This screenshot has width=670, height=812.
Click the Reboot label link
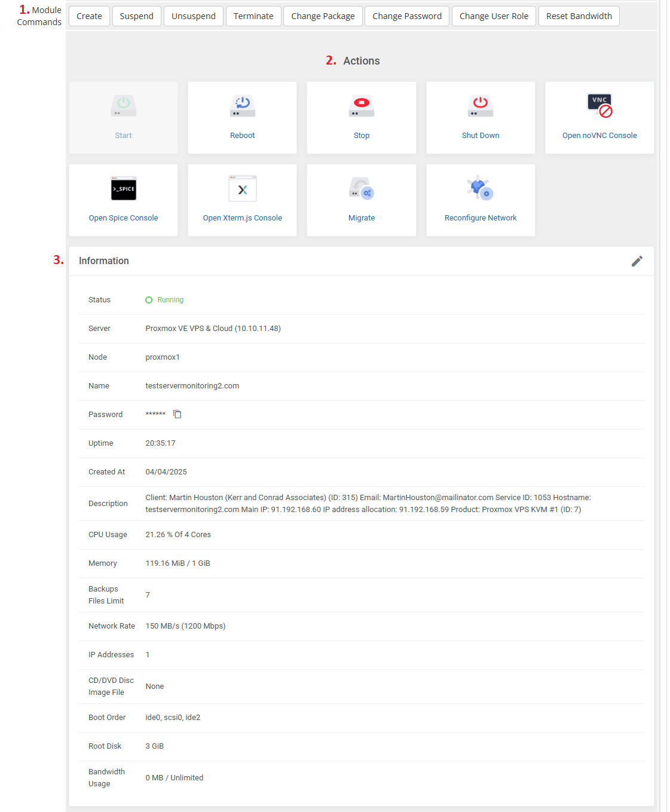[x=243, y=136]
